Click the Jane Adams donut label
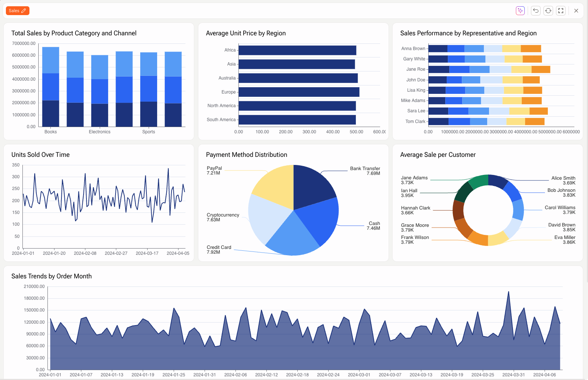The image size is (588, 380). tap(414, 180)
